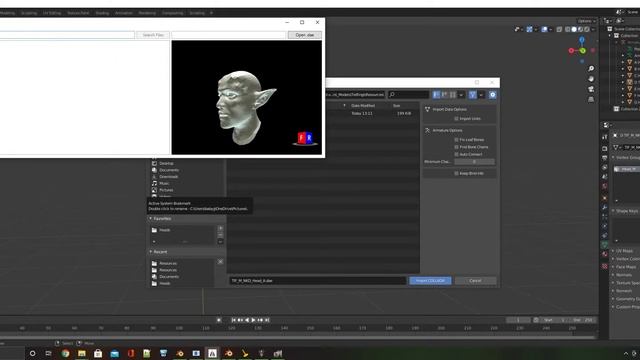Switch file browser to thumbnail display
Viewport: 640px width, 360px height.
click(453, 95)
